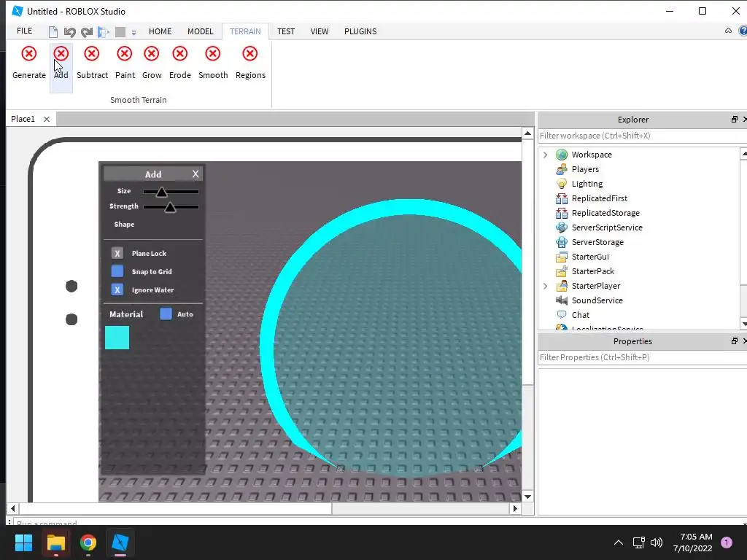
Task: Click the viewport scroll left arrow
Action: pyautogui.click(x=13, y=508)
